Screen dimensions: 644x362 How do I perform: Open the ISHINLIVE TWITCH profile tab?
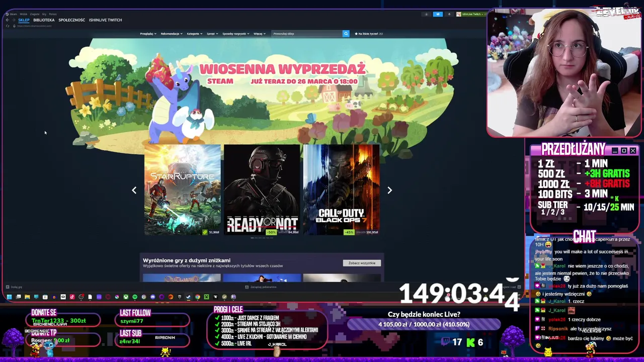click(x=105, y=20)
